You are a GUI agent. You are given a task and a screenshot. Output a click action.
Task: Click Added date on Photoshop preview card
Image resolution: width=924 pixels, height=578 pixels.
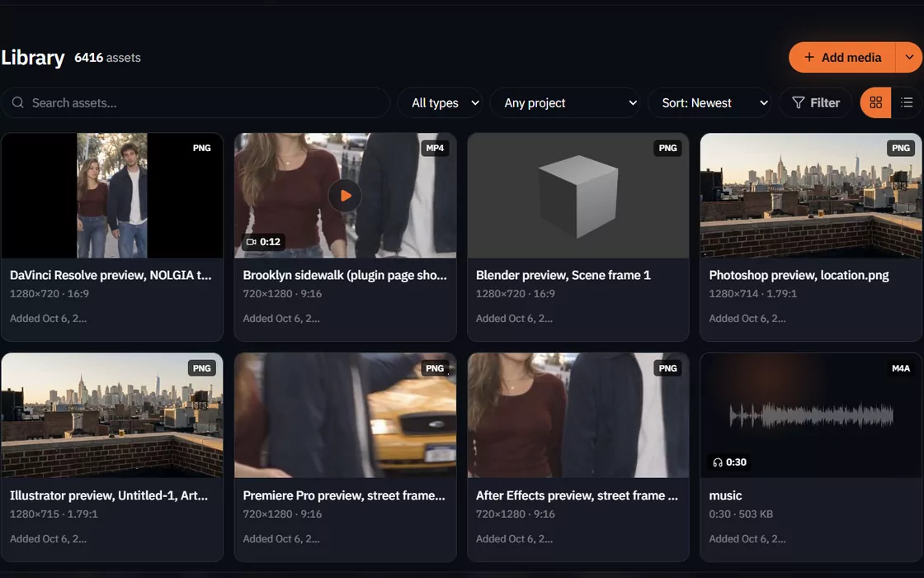click(x=747, y=319)
